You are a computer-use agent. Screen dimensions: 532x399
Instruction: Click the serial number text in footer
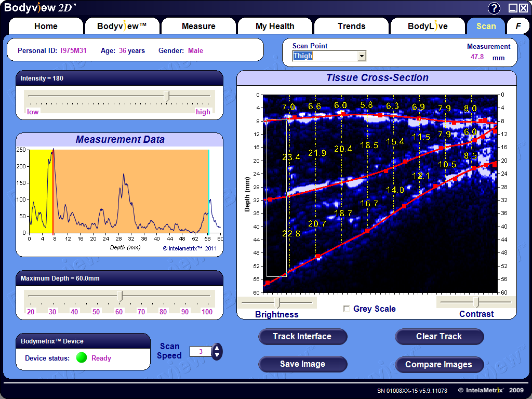coord(412,391)
